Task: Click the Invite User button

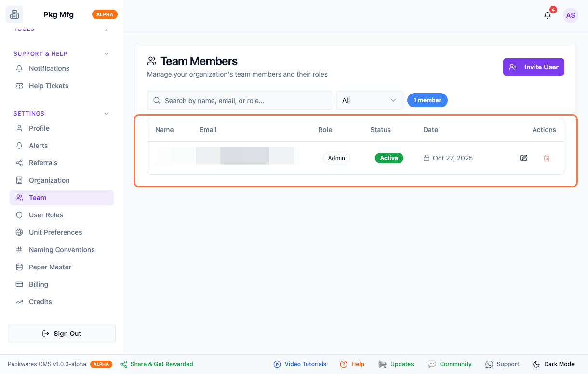Action: pos(534,67)
